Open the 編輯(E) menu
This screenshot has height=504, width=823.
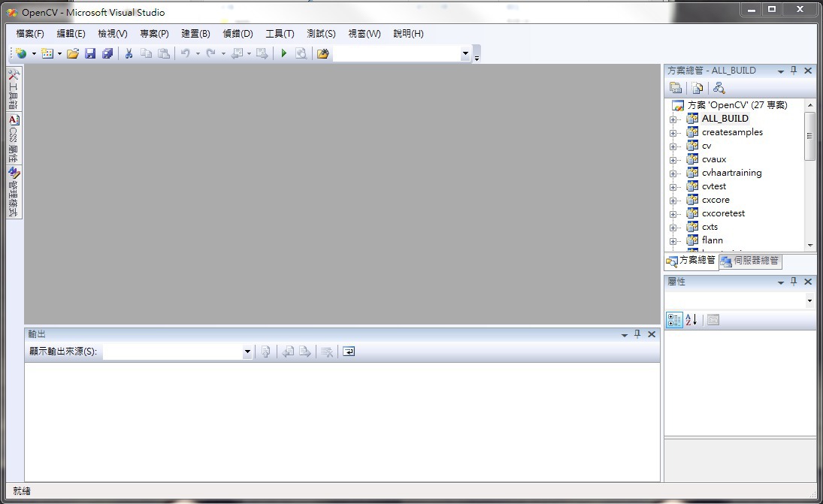[71, 34]
